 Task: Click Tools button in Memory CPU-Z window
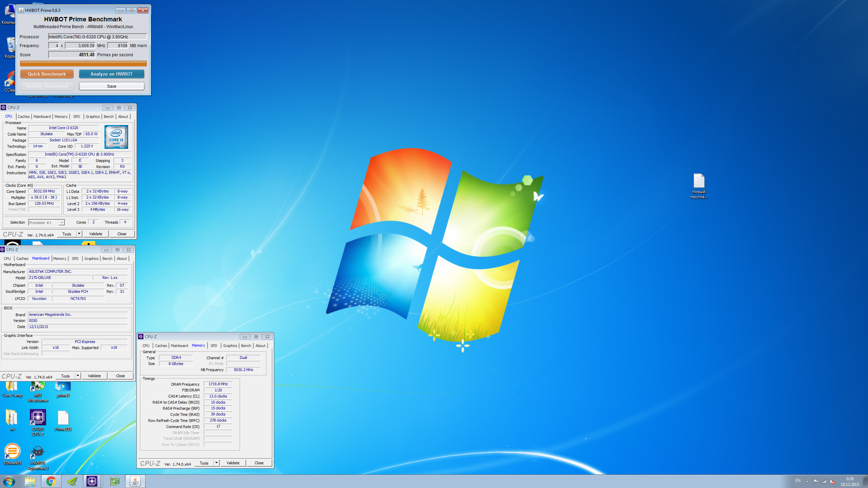coord(204,463)
